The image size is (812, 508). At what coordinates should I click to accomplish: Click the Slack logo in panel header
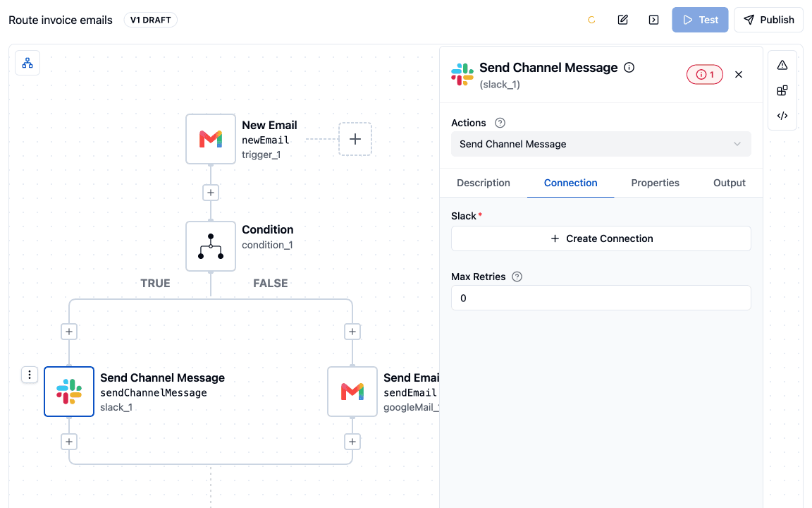pyautogui.click(x=462, y=74)
